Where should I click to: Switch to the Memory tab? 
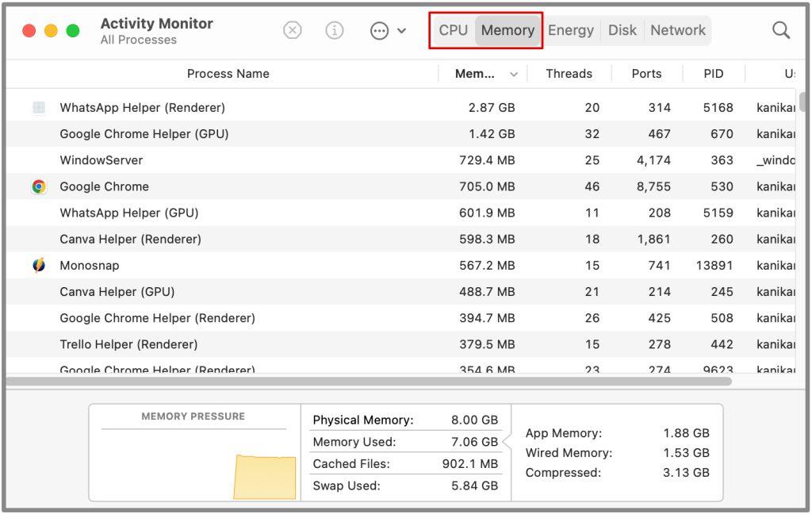coord(507,30)
